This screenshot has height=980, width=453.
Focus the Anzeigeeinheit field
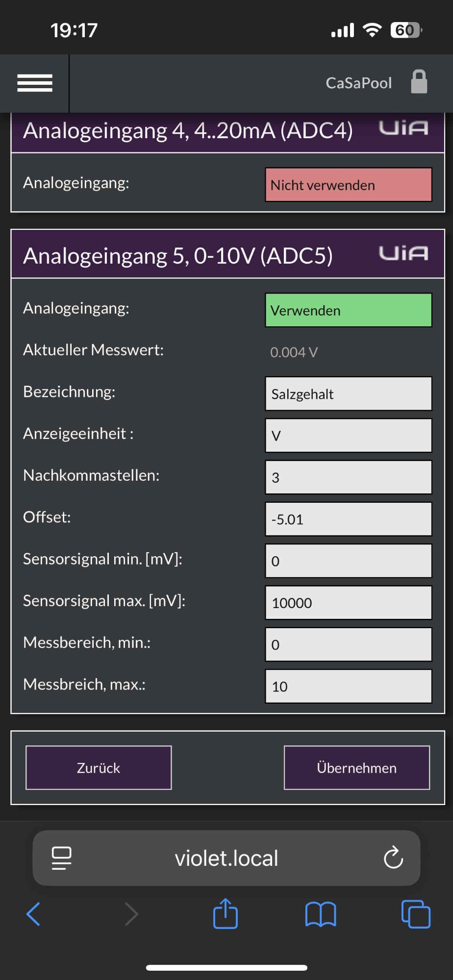[349, 436]
